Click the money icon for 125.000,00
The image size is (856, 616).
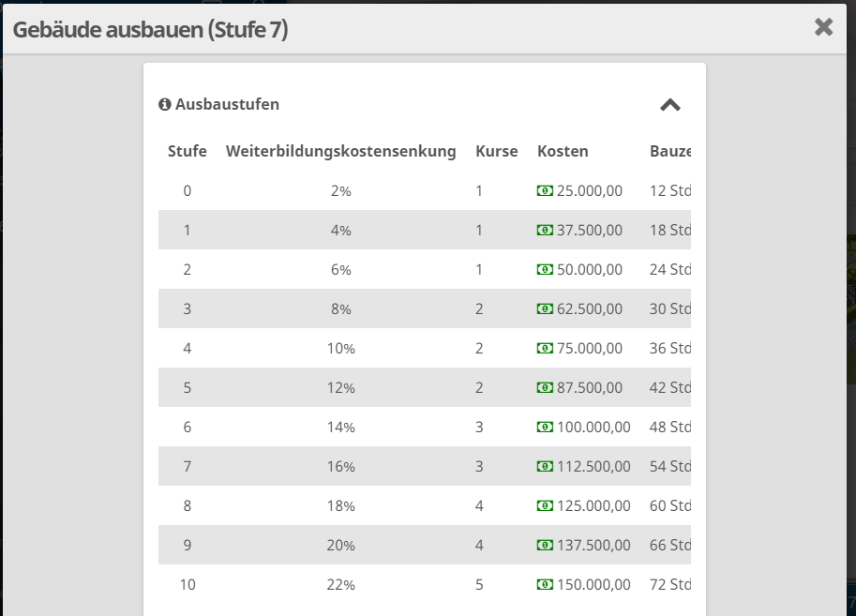(x=545, y=505)
